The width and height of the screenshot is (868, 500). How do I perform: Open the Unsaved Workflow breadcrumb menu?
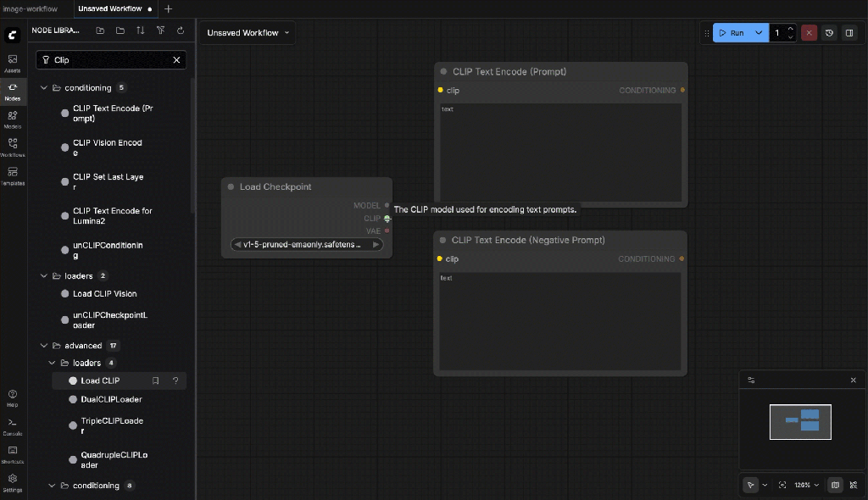[x=248, y=33]
